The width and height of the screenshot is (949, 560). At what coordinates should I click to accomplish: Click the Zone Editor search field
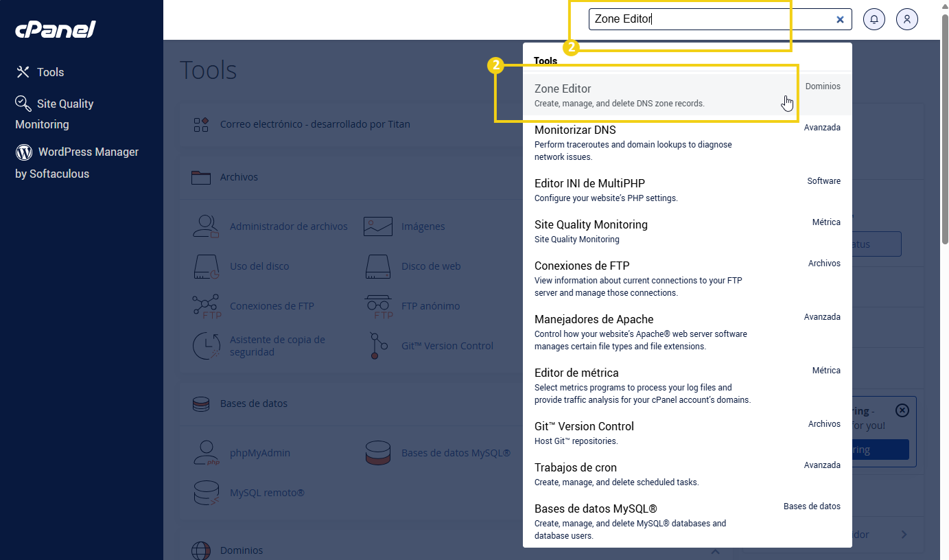[x=707, y=19]
